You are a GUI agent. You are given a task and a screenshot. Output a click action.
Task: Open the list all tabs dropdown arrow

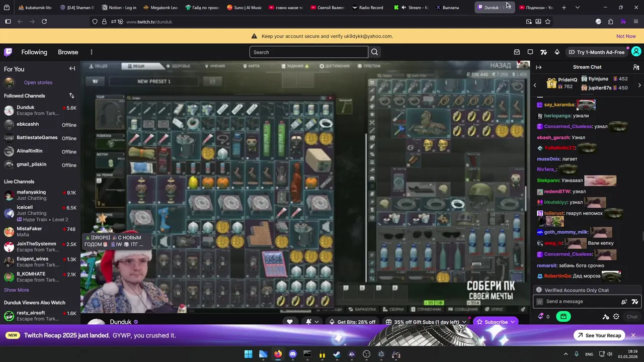coord(578,8)
